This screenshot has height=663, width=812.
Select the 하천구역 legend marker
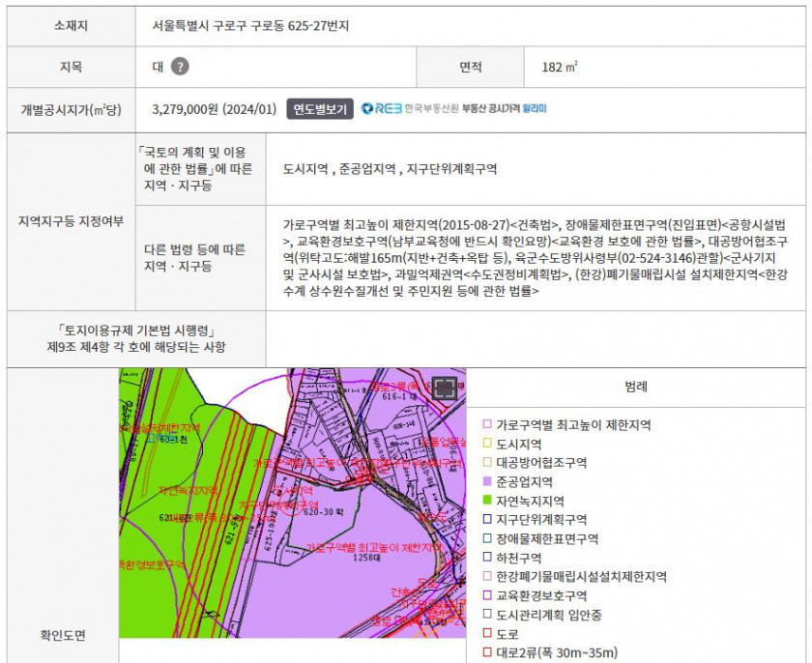click(x=487, y=558)
